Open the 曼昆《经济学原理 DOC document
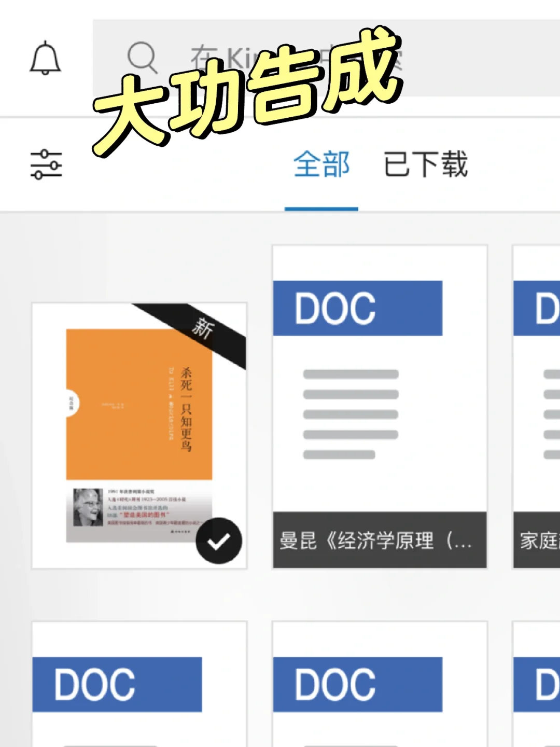Viewport: 560px width, 747px height. [380, 407]
